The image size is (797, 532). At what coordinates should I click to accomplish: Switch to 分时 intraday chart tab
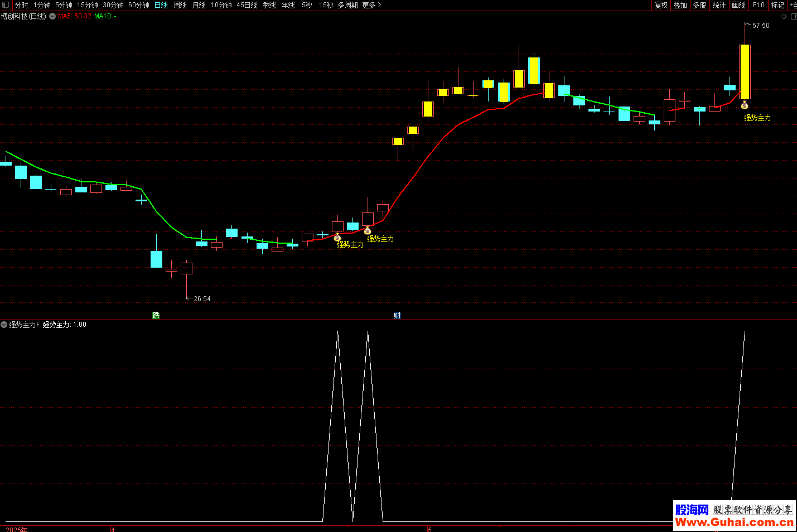(x=22, y=5)
